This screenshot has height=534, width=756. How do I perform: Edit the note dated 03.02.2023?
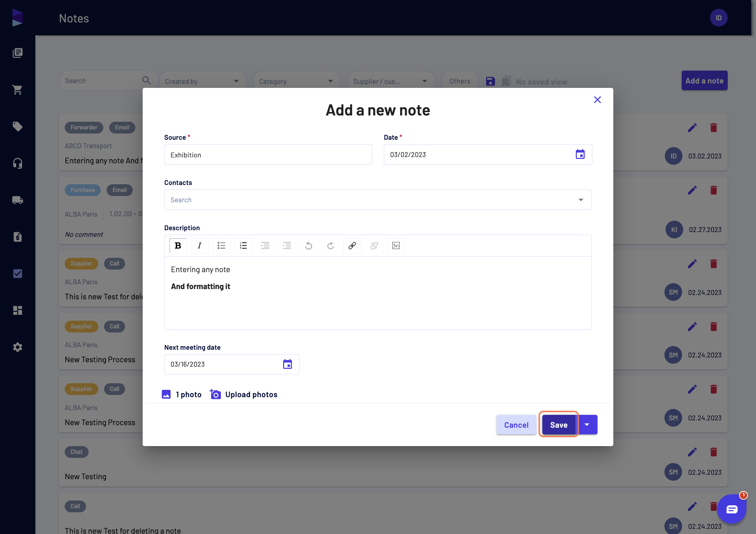tap(692, 128)
